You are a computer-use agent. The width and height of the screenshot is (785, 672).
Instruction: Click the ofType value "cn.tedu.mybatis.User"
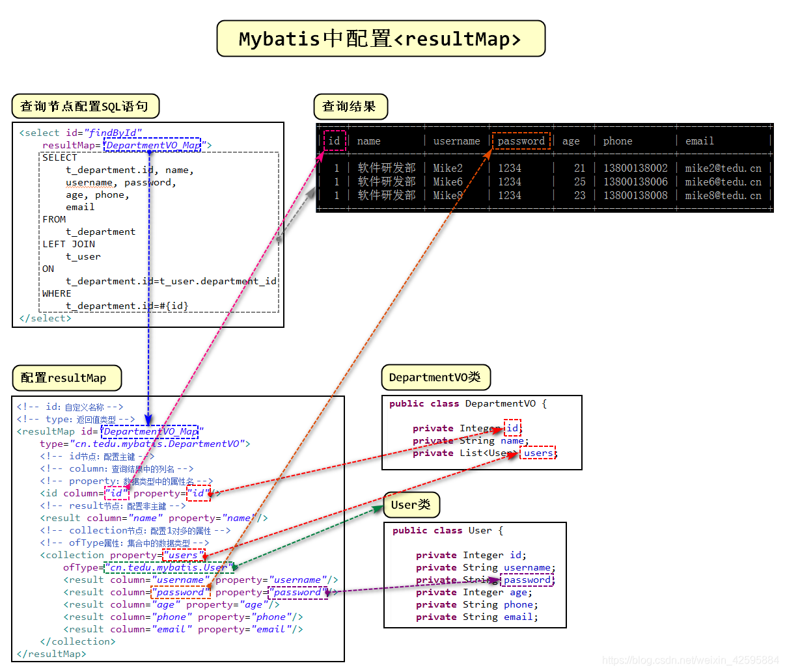(x=169, y=567)
